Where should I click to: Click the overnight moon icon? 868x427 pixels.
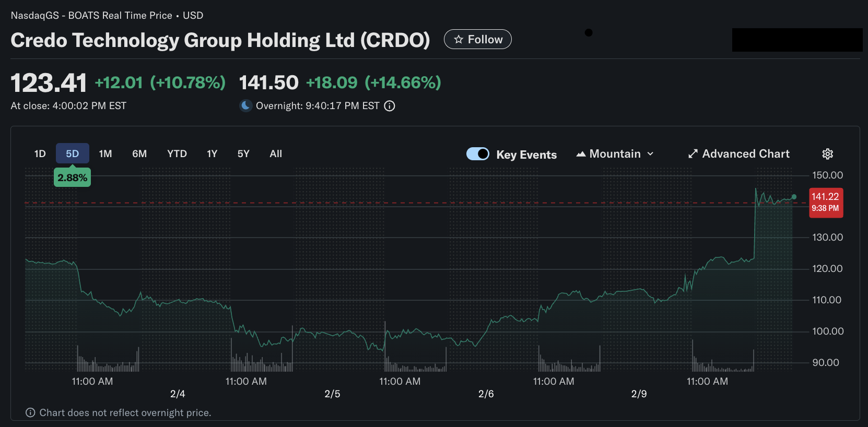[245, 106]
